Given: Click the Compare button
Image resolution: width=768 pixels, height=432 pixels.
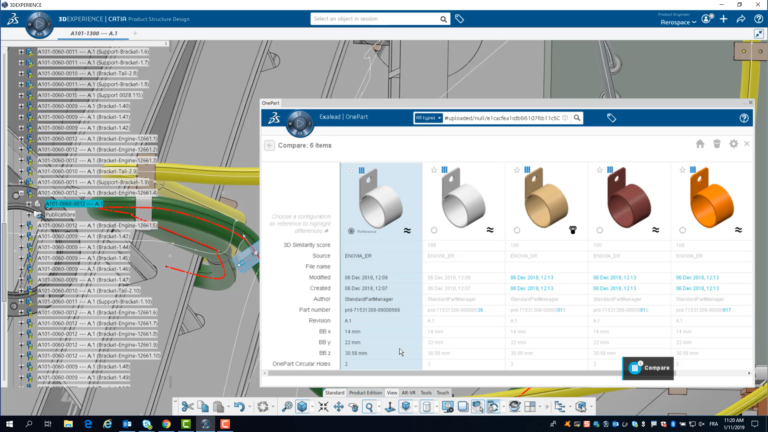Looking at the screenshot, I should click(x=648, y=368).
